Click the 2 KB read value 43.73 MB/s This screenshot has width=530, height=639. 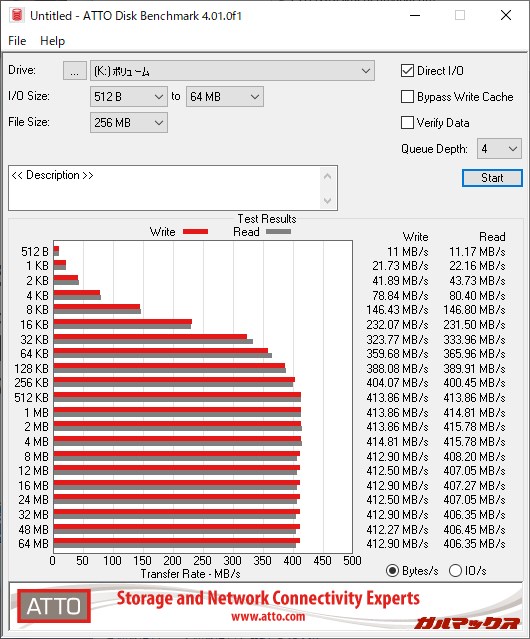click(477, 281)
